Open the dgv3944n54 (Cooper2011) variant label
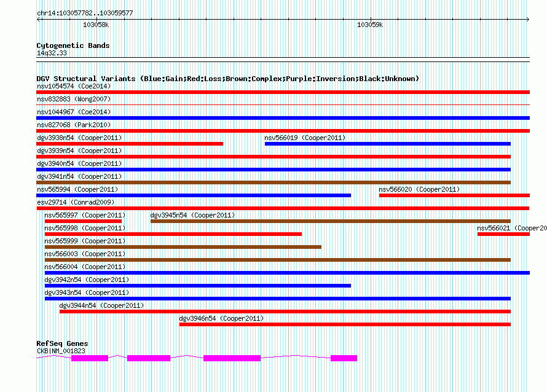The height and width of the screenshot is (392, 547). pyautogui.click(x=101, y=305)
